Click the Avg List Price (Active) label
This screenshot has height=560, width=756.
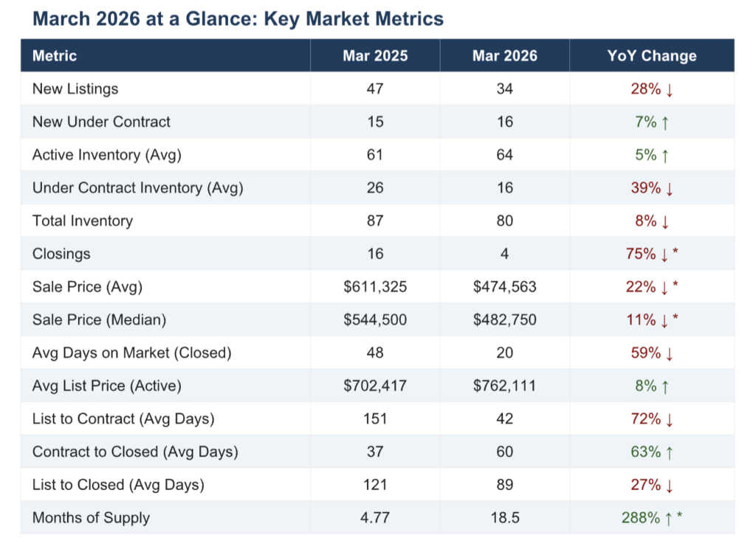(107, 386)
